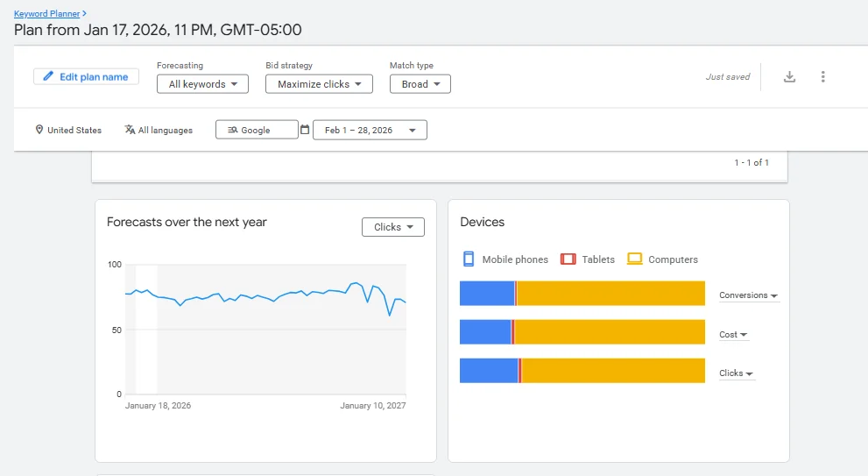This screenshot has width=868, height=476.
Task: Click the Mobile phones legend label
Action: (x=515, y=259)
